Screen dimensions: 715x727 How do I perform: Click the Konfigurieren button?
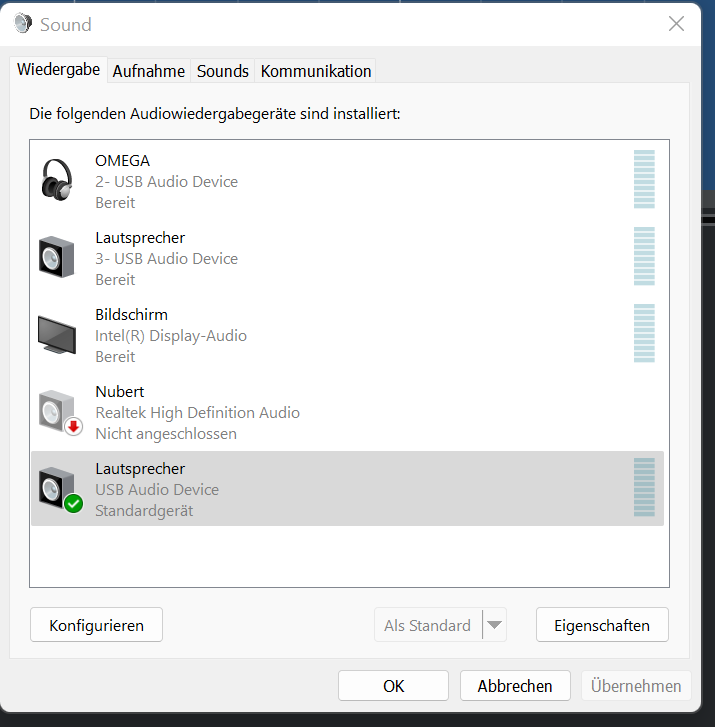pyautogui.click(x=96, y=625)
